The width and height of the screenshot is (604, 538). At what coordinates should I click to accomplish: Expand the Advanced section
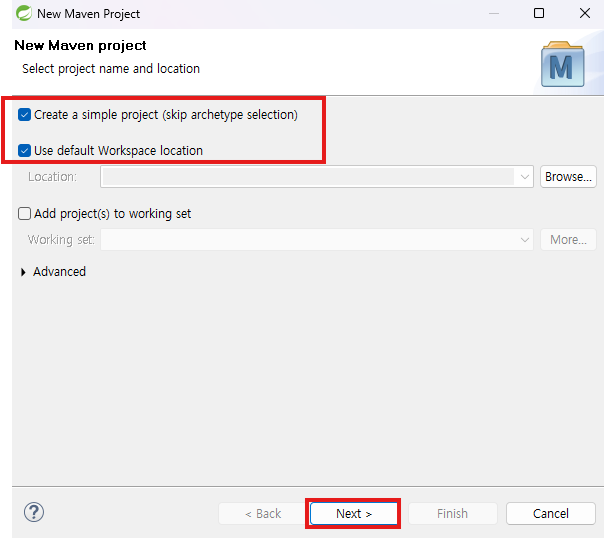coord(23,272)
